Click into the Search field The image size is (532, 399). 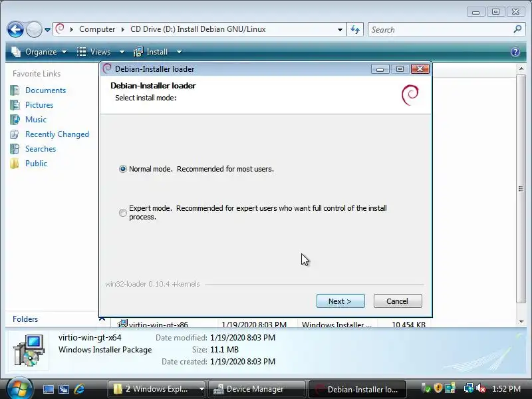tap(440, 29)
